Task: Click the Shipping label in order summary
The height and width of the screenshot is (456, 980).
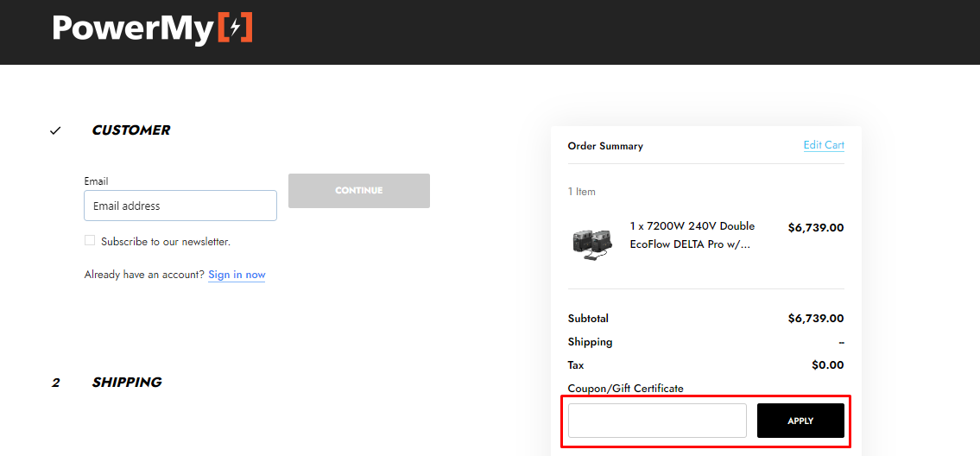Action: [590, 342]
